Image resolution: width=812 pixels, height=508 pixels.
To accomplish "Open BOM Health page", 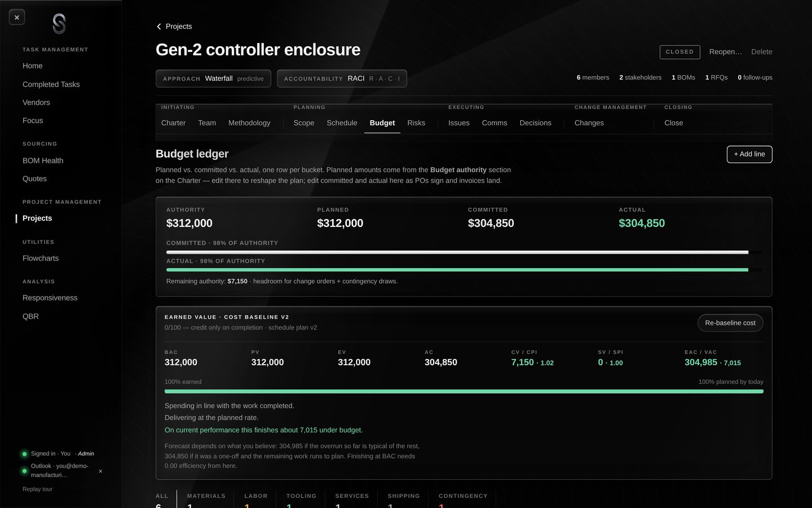I will pyautogui.click(x=43, y=160).
